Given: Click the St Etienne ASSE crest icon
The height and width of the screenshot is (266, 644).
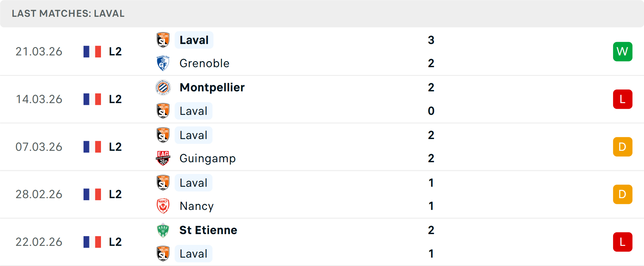Looking at the screenshot, I should click(x=163, y=230).
